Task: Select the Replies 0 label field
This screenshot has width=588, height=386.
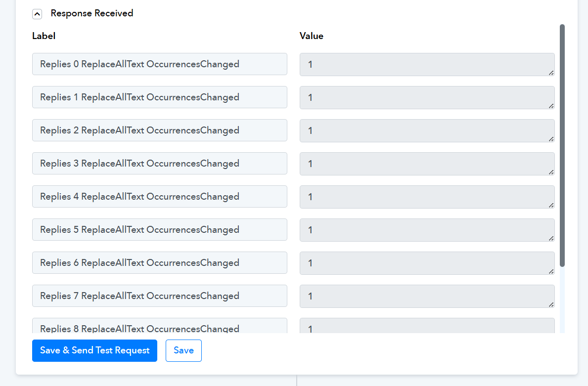Action: point(160,64)
